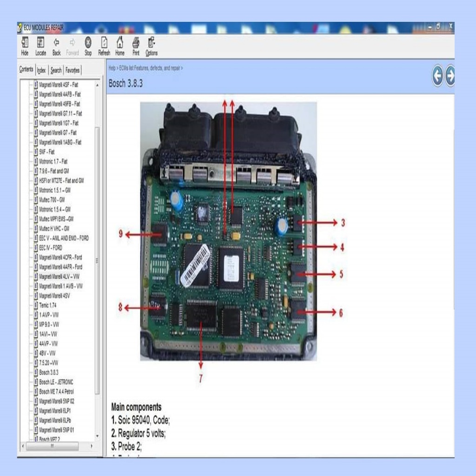This screenshot has height=476, width=476.
Task: Click contents tree scroll-left arrow
Action: 23,446
